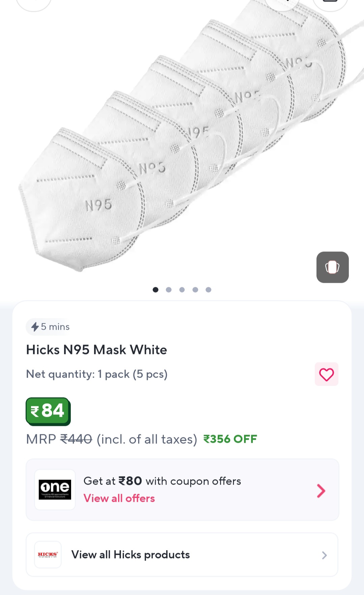Image resolution: width=364 pixels, height=595 pixels.
Task: Click the ₹356 OFF label
Action: (230, 439)
